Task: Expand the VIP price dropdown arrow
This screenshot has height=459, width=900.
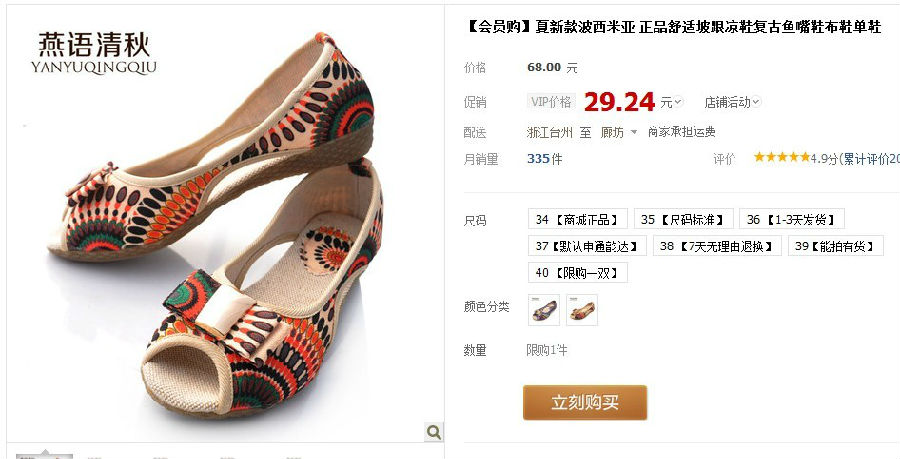Action: click(x=678, y=102)
